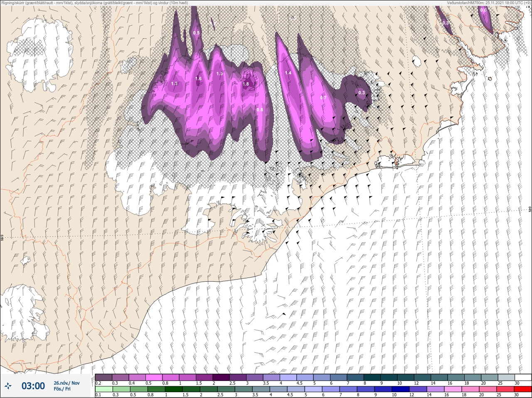This screenshot has width=532, height=398.
Task: Select the darkest green 1–1.5 lower legend swatch
Action: (x=173, y=389)
